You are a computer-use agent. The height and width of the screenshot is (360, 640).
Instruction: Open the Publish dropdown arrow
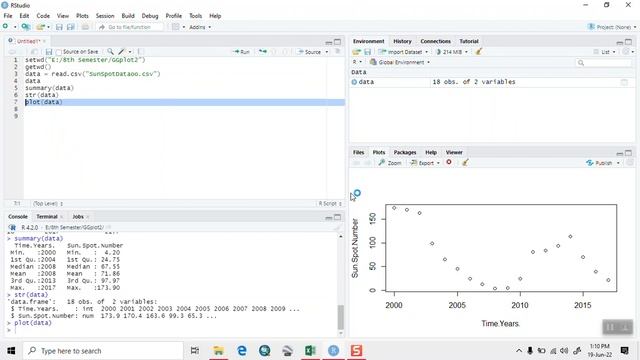coord(618,163)
